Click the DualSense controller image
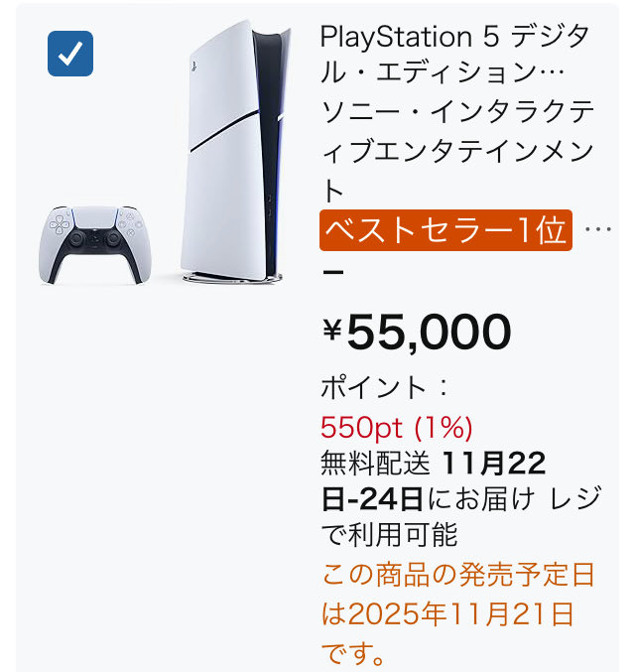635x672 pixels. [x=90, y=243]
